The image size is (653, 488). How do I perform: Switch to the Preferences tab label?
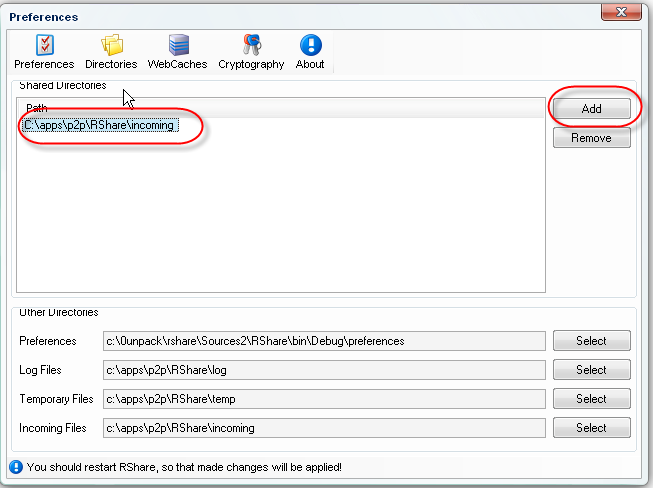click(44, 64)
